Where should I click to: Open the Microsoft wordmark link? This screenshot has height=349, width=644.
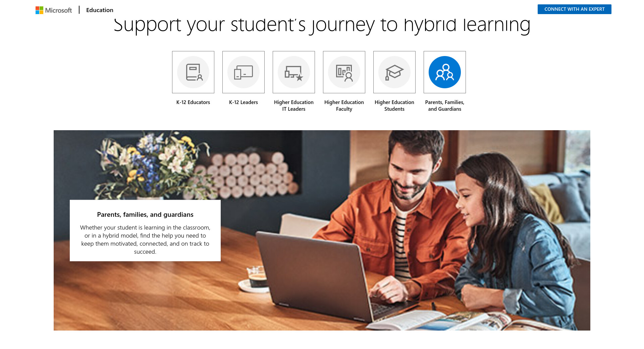click(x=58, y=10)
